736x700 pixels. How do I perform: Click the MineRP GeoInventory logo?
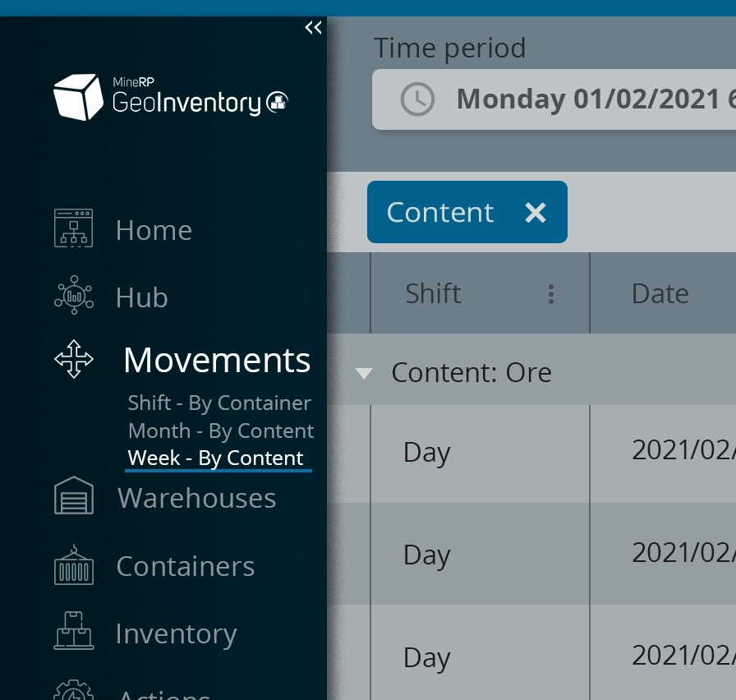170,98
